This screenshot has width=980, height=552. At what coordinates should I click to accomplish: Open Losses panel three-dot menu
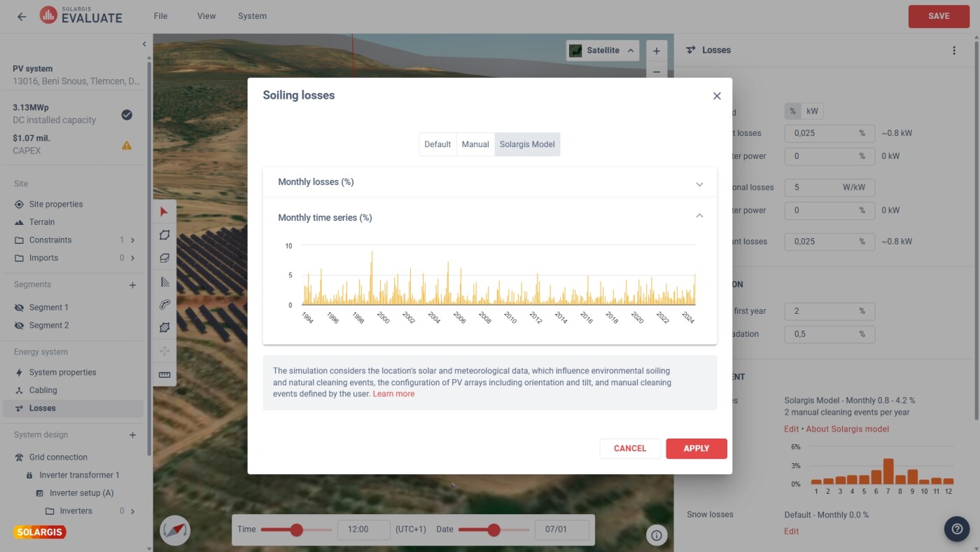point(953,50)
